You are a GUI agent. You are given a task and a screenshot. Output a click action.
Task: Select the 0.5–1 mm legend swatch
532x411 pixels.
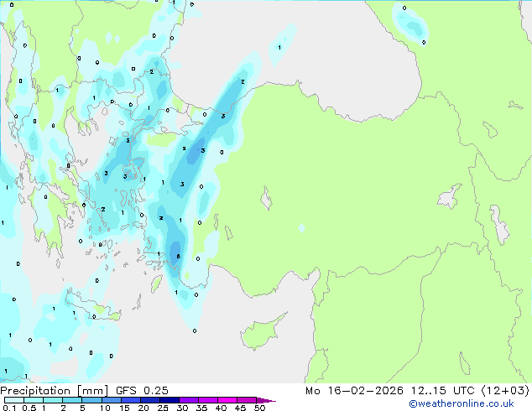point(34,400)
